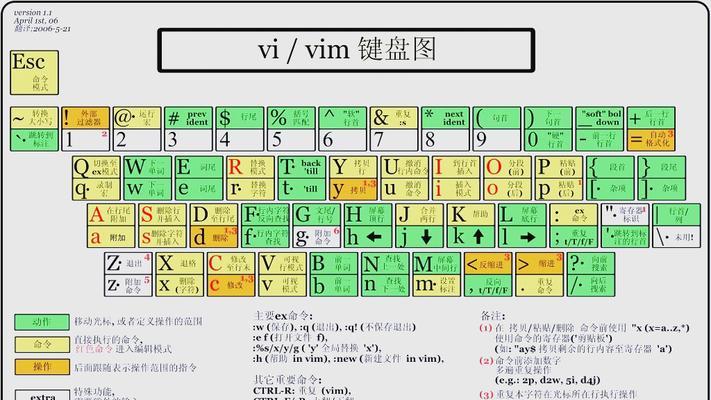Click the red uppercase I key cell
This screenshot has width=711, height=400.
pyautogui.click(x=456, y=167)
